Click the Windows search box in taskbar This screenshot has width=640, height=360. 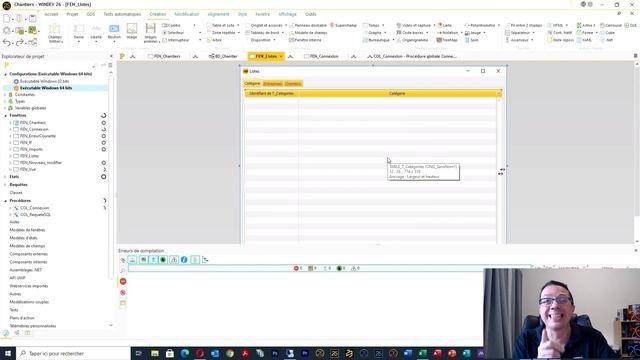tap(73, 353)
